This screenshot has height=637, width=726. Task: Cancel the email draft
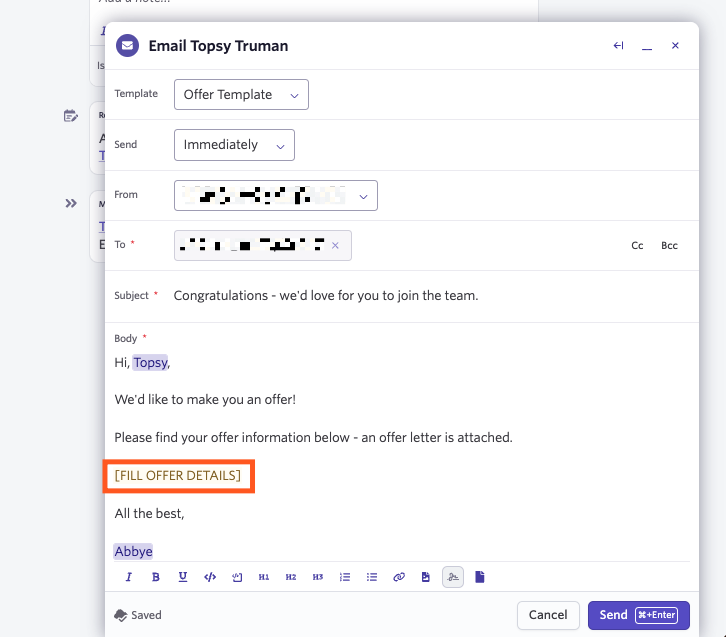(548, 615)
